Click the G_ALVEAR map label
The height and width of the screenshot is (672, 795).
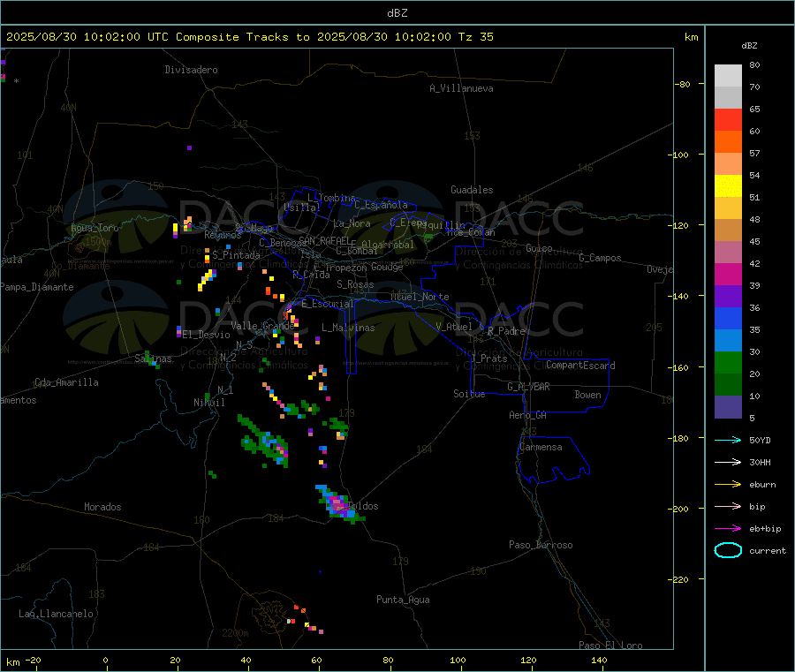coord(528,387)
